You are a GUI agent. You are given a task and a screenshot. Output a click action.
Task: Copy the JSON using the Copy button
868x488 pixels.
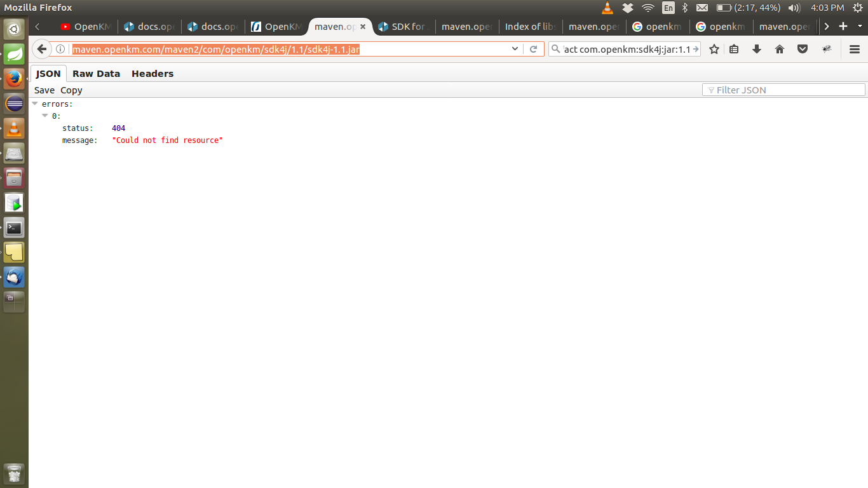pos(71,90)
